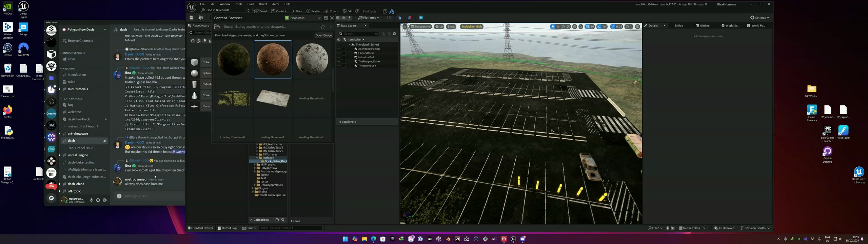Click the Lights category icon in Place Actors

point(205,41)
